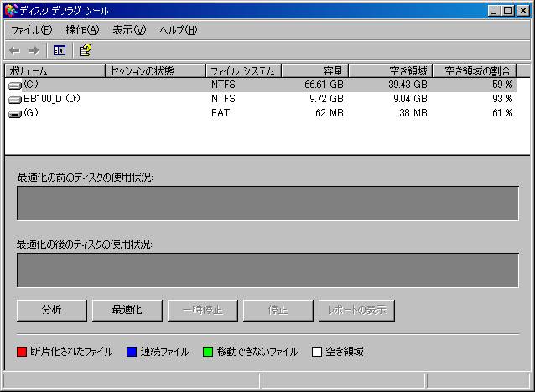Click the 61 % free ratio value
535x392 pixels.
tap(502, 113)
